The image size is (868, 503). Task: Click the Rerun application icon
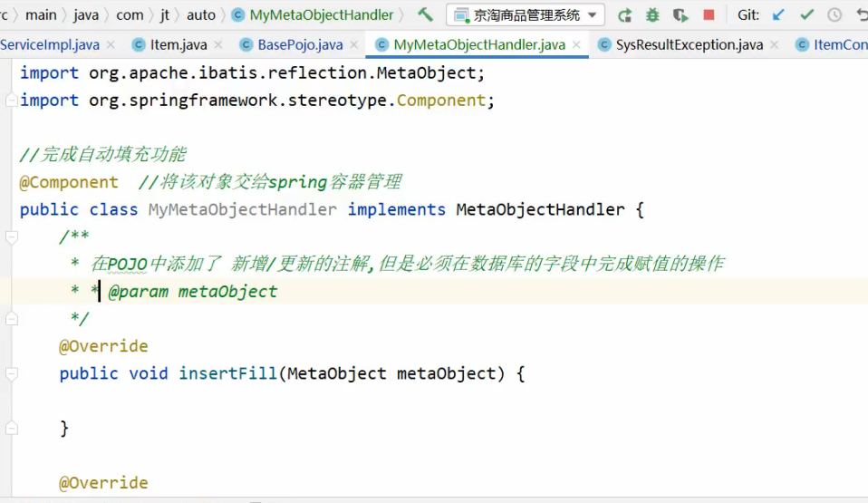point(625,15)
